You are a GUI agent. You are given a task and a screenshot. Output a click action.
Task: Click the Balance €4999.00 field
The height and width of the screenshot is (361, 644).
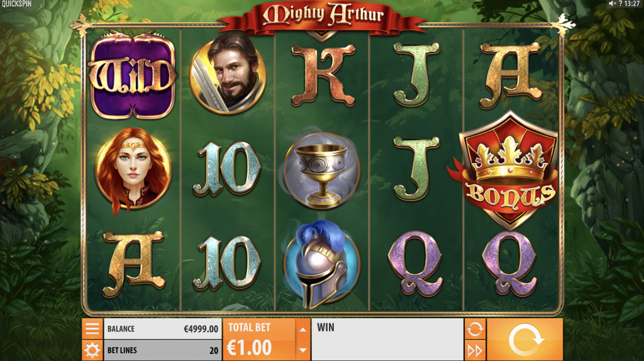163,328
